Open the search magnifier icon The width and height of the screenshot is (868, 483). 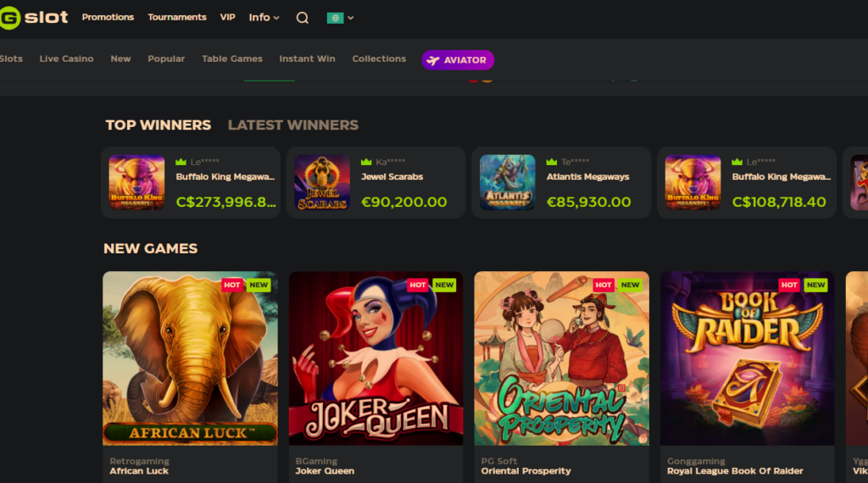303,18
